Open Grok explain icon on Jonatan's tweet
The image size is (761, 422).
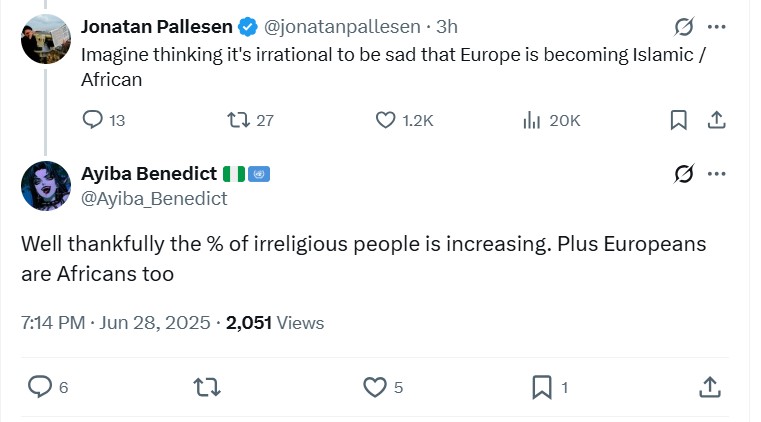coord(684,27)
